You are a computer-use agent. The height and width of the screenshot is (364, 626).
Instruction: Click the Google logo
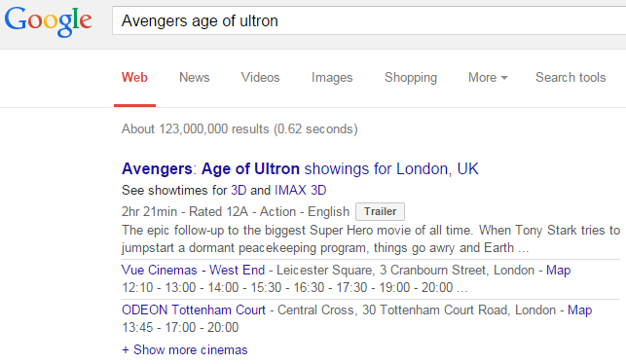49,21
